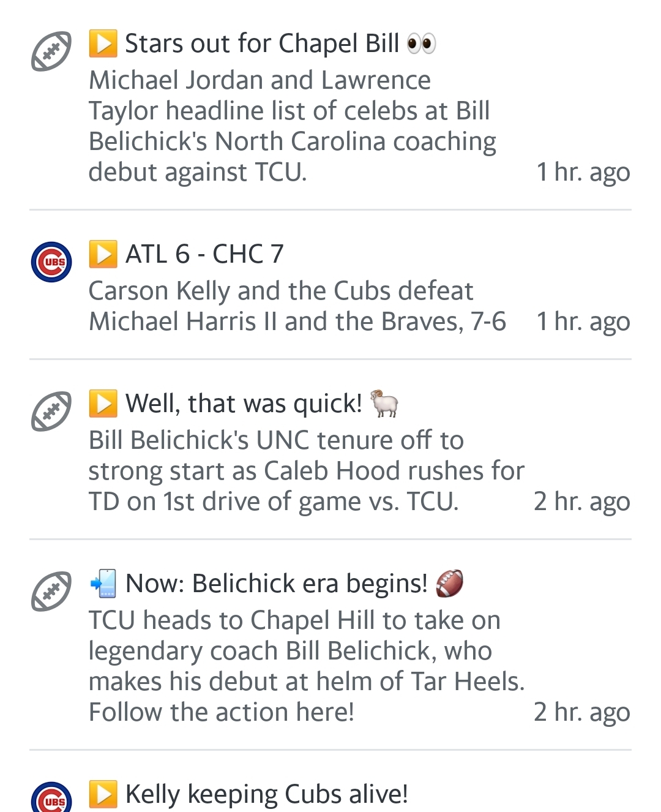
Task: Tap football emoji after Belichick era begins
Action: click(x=449, y=584)
